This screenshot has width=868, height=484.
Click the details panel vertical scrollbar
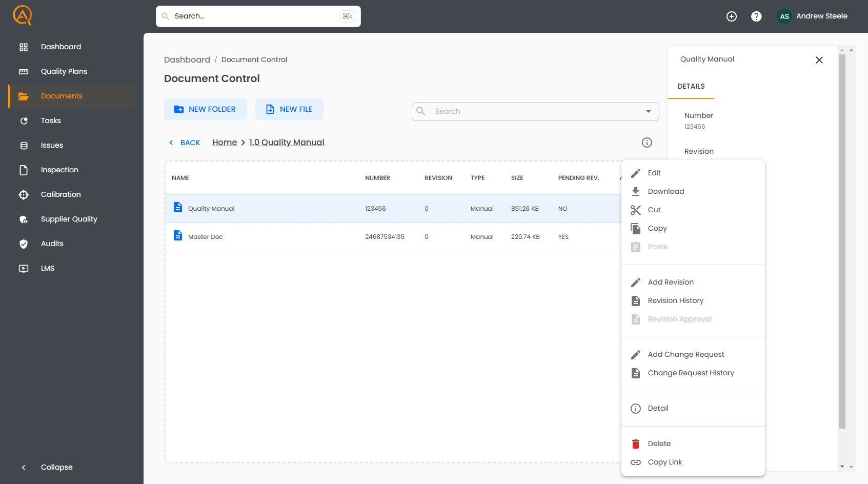click(842, 241)
